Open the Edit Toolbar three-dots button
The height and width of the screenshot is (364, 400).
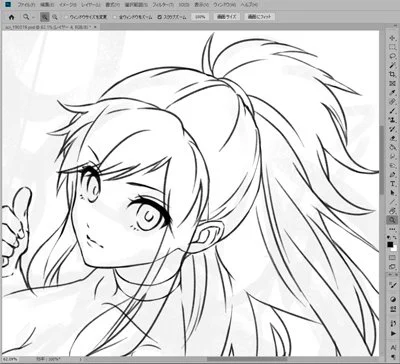click(393, 229)
